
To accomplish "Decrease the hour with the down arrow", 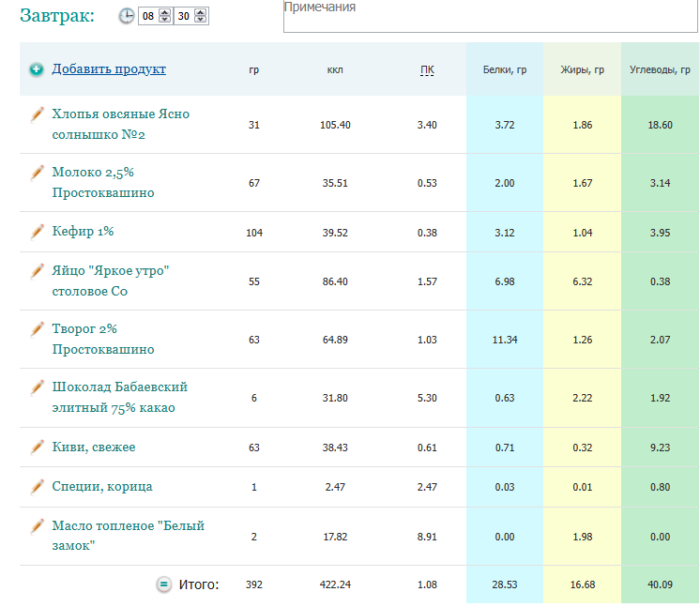I will [165, 20].
